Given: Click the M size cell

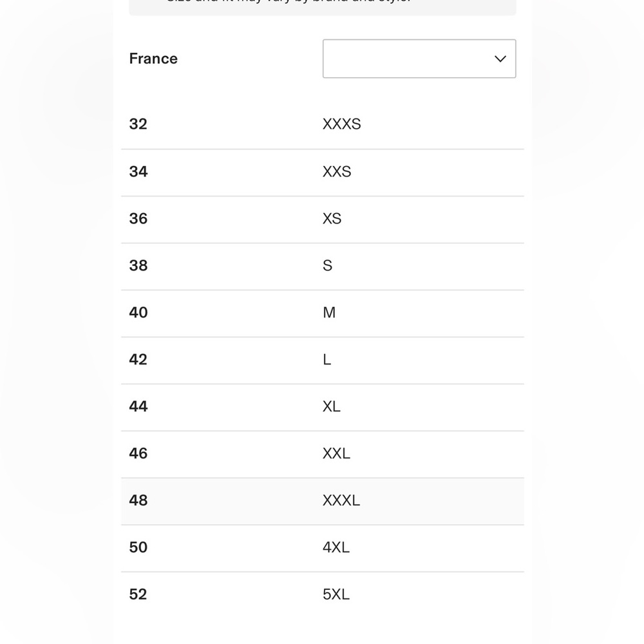Looking at the screenshot, I should point(329,313).
